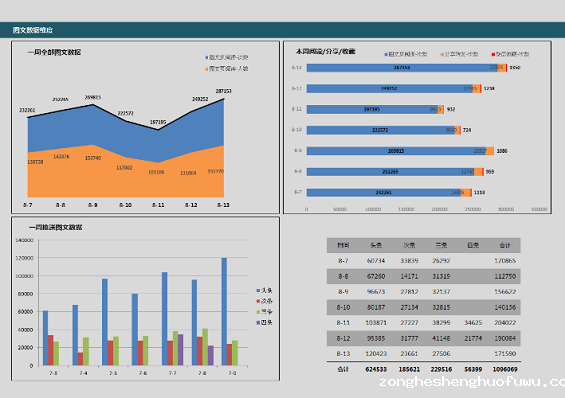Select the 8-11 bar labeled 197195

(x=372, y=109)
